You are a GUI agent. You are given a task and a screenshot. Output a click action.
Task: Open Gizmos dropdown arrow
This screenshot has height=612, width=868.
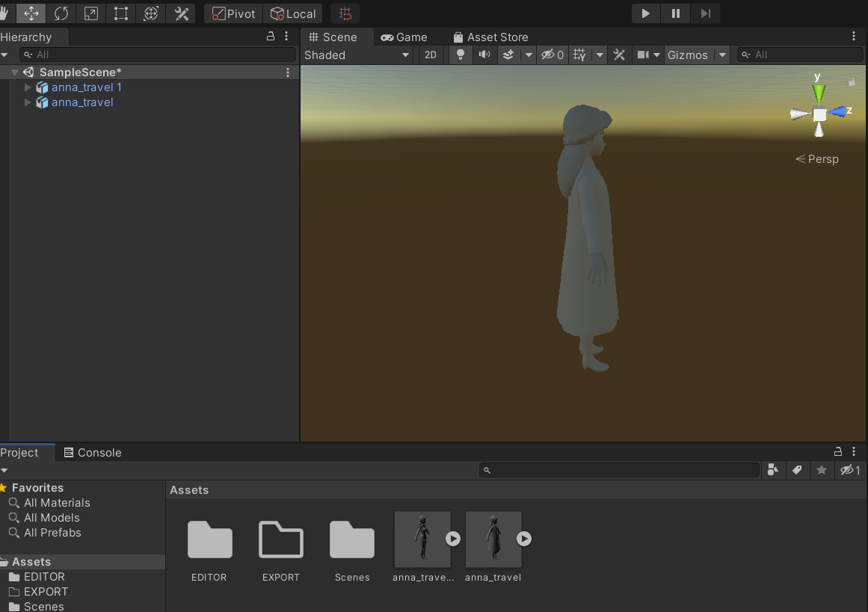(x=722, y=55)
